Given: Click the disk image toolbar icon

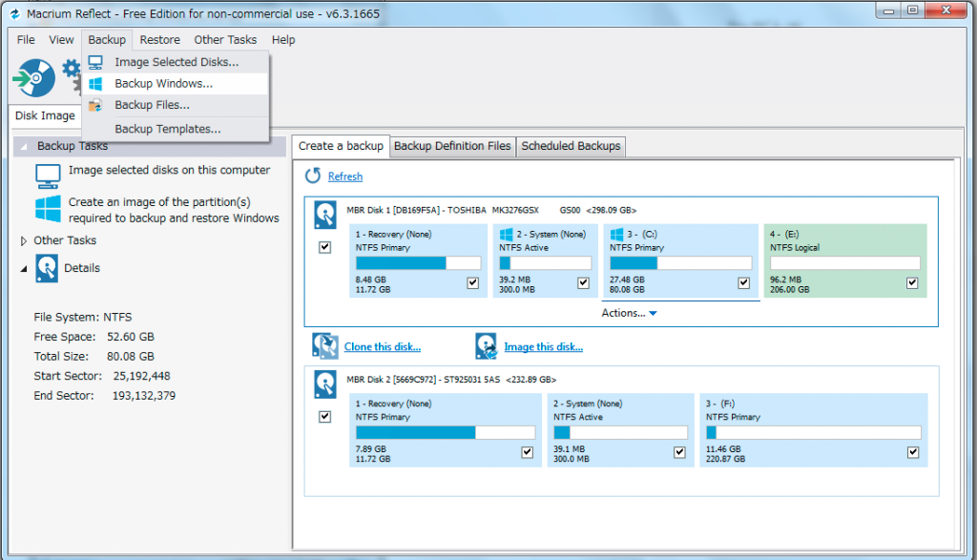Looking at the screenshot, I should coord(34,78).
